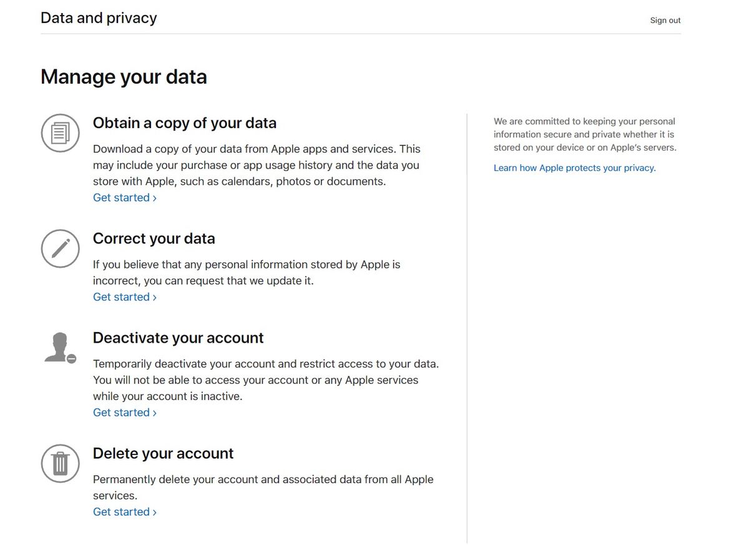
Task: Click the stacked documents icon beside Obtain a copy
Action: click(60, 132)
